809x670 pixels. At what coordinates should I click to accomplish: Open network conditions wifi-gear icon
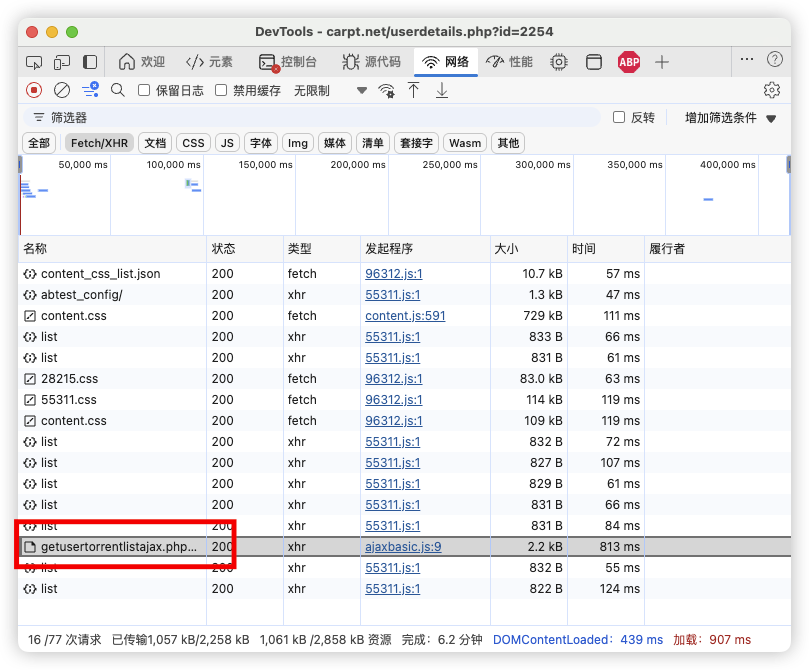pyautogui.click(x=386, y=91)
